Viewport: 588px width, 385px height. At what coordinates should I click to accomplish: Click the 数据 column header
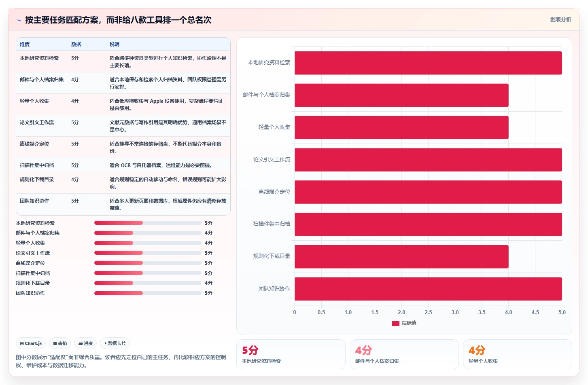(x=76, y=44)
